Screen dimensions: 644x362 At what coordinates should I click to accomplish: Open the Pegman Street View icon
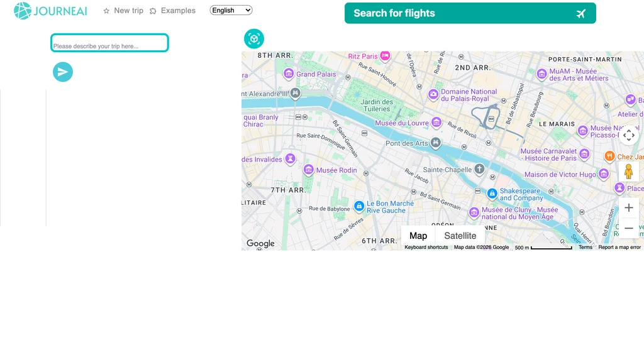[628, 171]
